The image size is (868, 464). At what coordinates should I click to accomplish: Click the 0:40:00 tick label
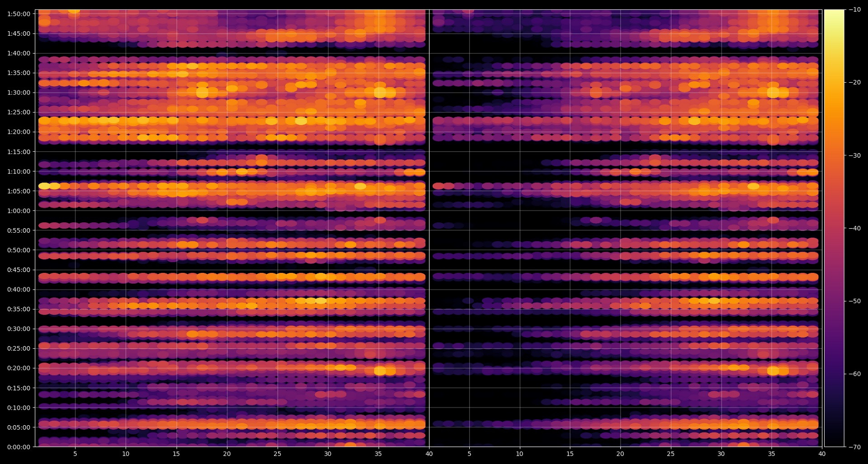pyautogui.click(x=19, y=290)
